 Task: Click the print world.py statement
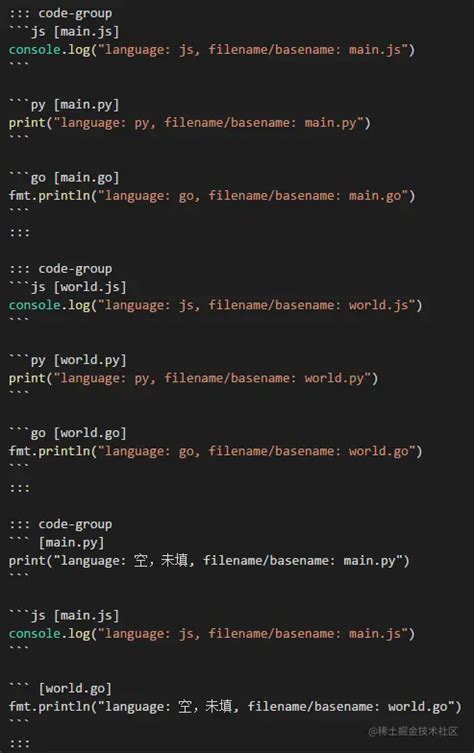coord(194,378)
